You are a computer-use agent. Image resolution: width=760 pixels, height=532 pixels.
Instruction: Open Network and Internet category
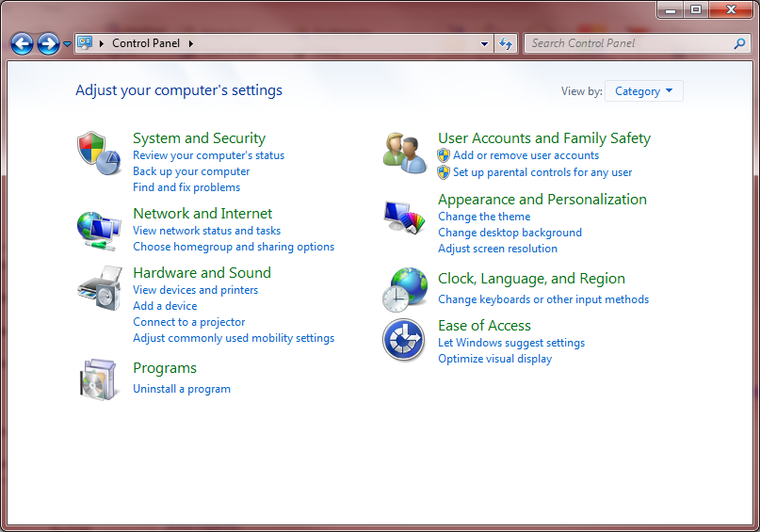tap(202, 213)
